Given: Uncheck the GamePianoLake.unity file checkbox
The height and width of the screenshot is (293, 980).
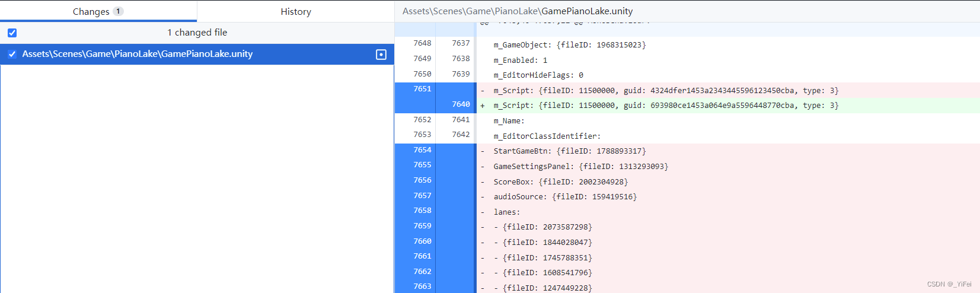Looking at the screenshot, I should click(x=12, y=54).
